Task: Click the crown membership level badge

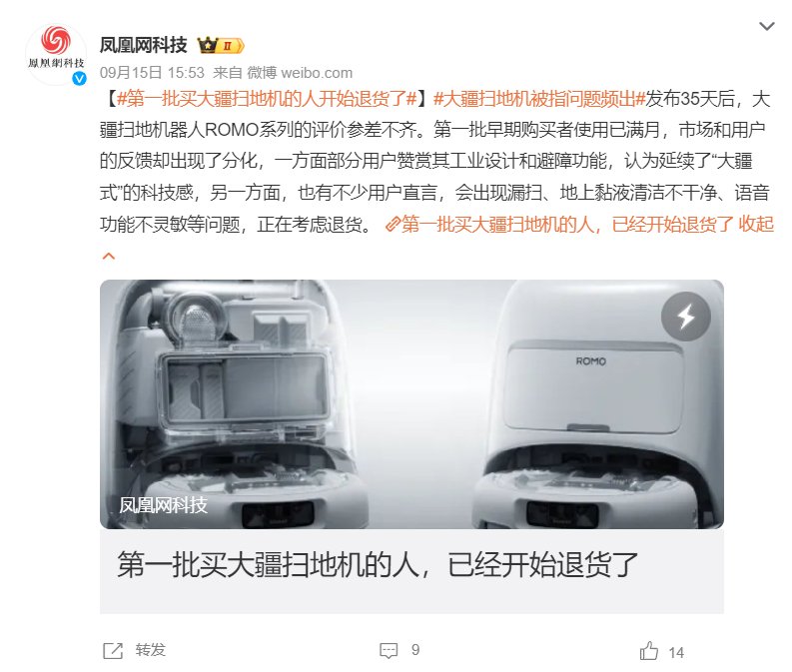Action: pos(222,46)
